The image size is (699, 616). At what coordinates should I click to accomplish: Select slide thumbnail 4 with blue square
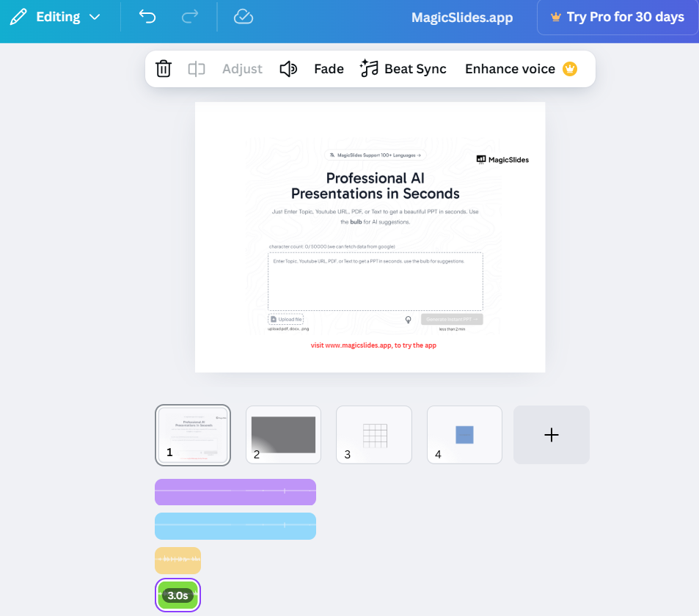[464, 435]
